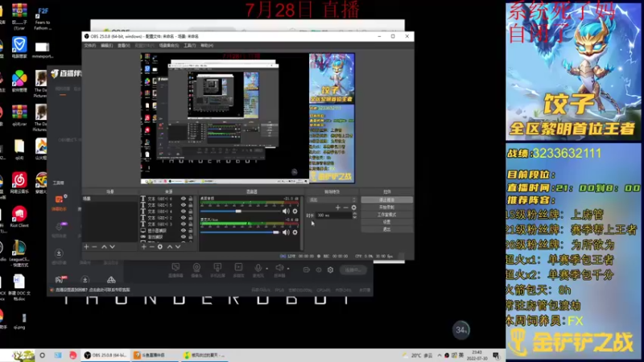The width and height of the screenshot is (644, 362).
Task: Open mic/aux audio settings gear in mixer
Action: pos(295,232)
